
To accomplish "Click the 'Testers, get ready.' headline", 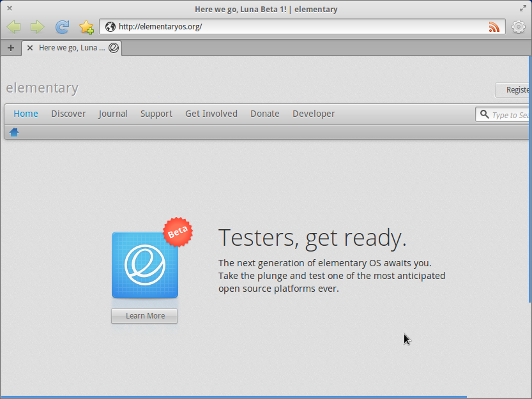I will tap(312, 238).
